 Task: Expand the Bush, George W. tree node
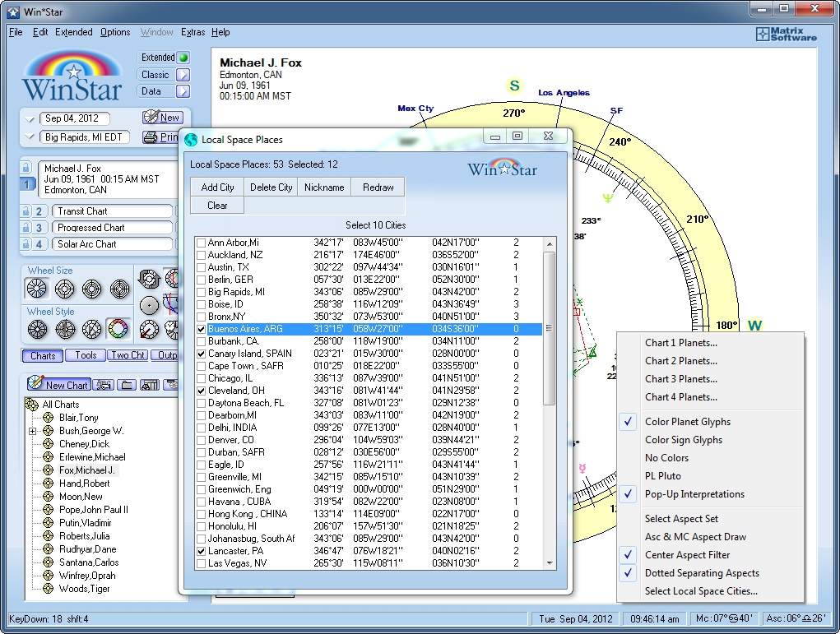tap(32, 431)
